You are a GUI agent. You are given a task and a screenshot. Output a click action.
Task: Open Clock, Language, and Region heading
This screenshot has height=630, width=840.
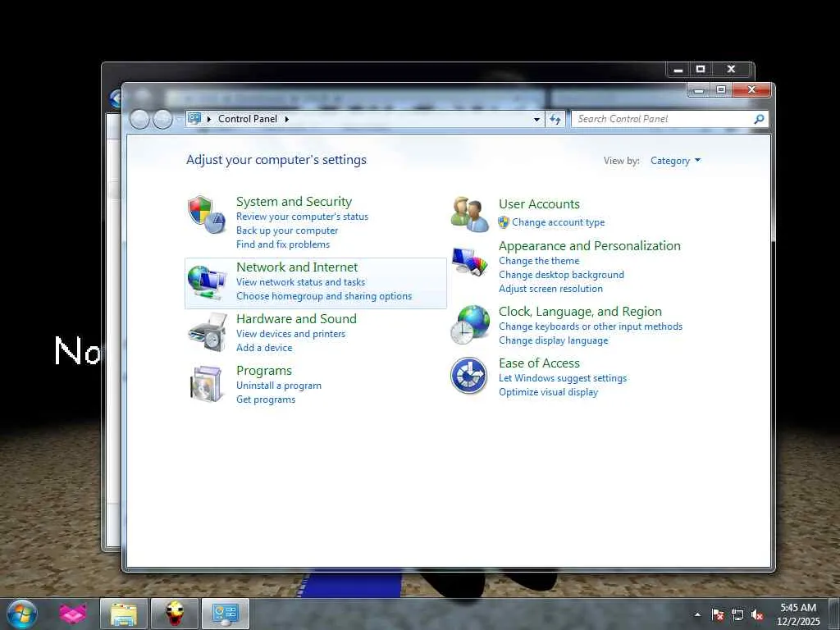580,312
